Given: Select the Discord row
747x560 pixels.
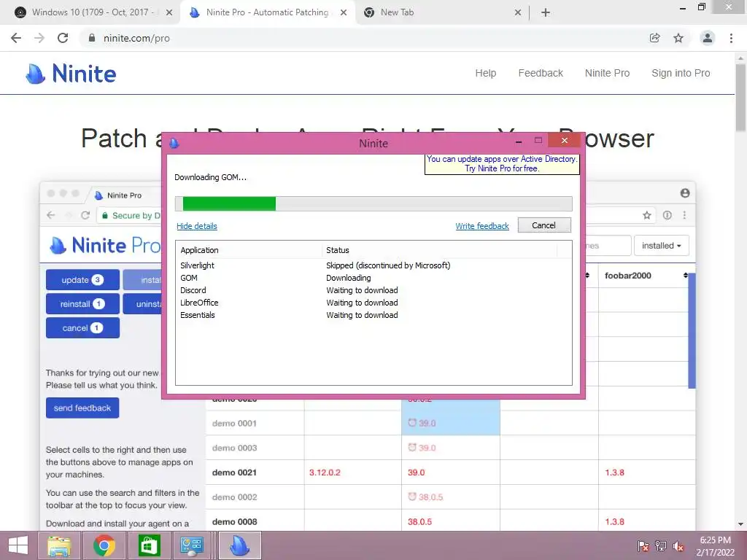Looking at the screenshot, I should tap(373, 290).
